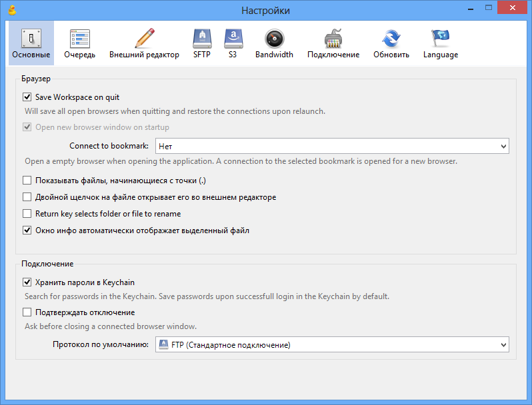Click text Search for passwords in the Keychain
532x405 pixels.
[x=207, y=296]
